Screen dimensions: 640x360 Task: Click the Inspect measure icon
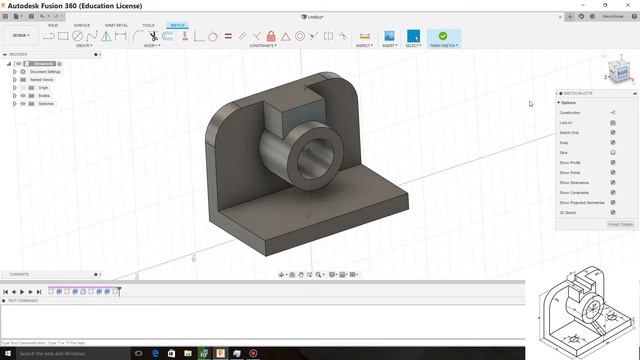364,36
